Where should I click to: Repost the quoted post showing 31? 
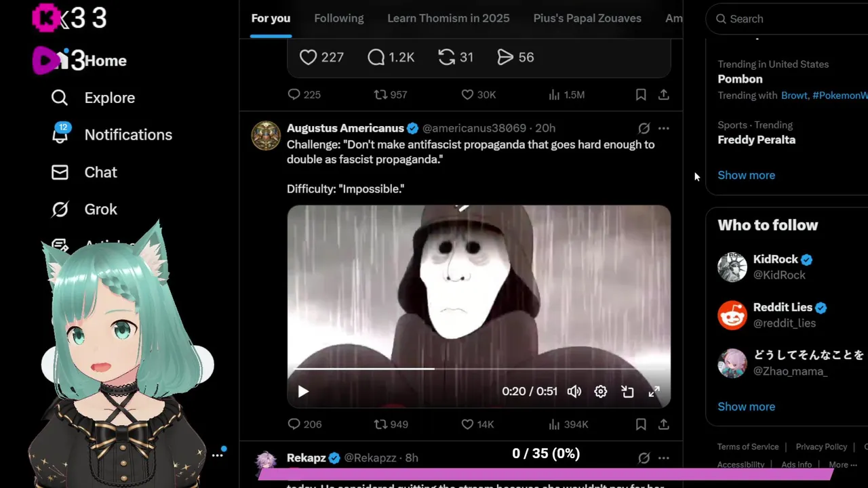click(455, 58)
